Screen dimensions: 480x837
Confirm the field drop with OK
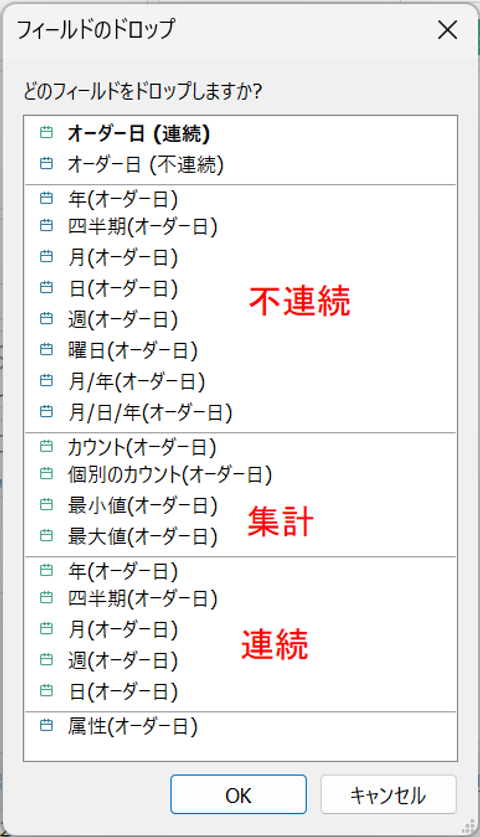coord(238,795)
